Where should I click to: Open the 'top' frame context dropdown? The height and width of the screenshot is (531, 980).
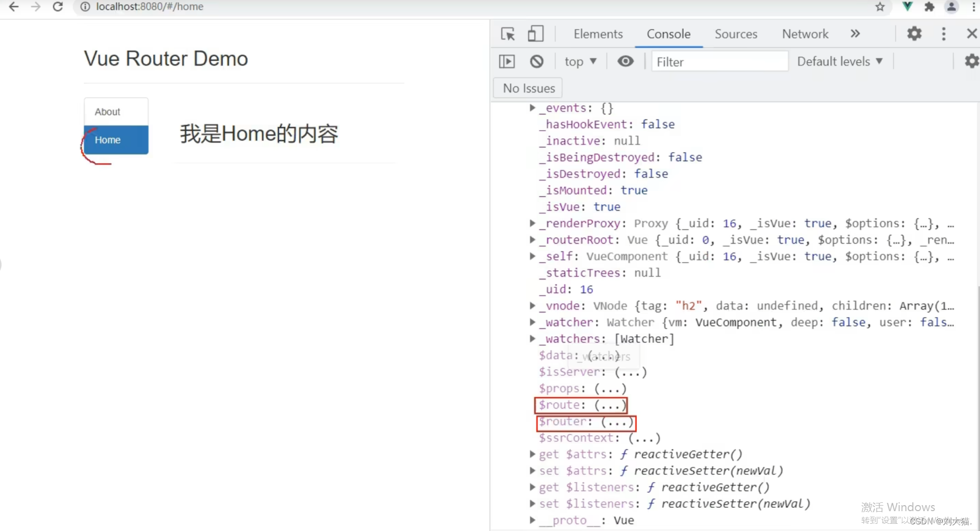(580, 61)
